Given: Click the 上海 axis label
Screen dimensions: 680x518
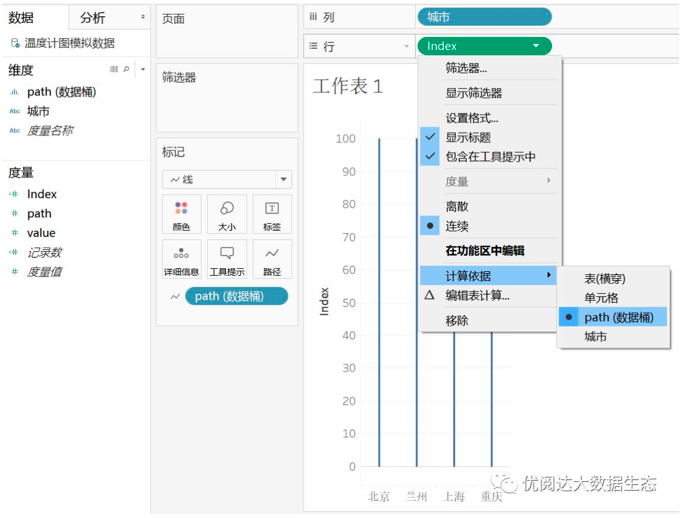Looking at the screenshot, I should point(454,496).
